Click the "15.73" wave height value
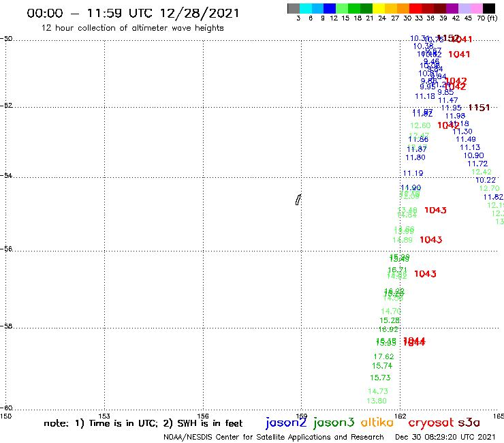This screenshot has width=504, height=443. tap(380, 378)
